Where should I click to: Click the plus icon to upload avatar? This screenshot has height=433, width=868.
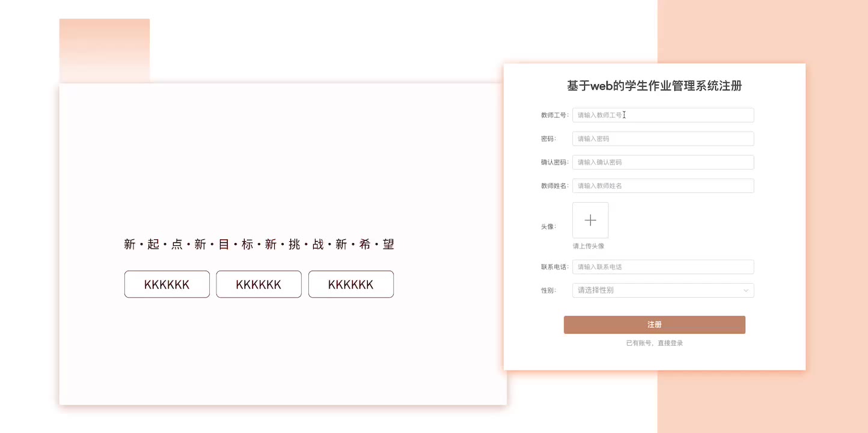click(x=590, y=220)
